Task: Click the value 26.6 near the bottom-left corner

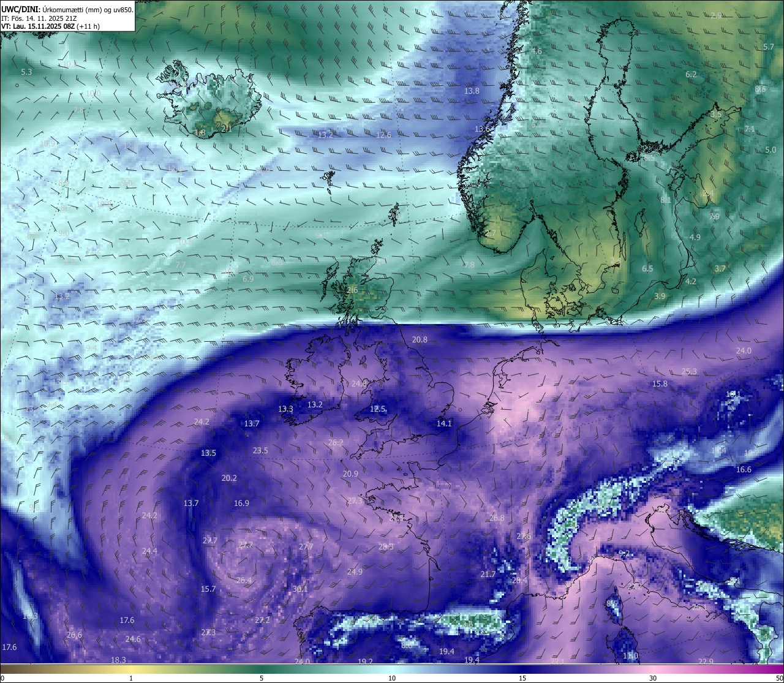Action: (74, 635)
